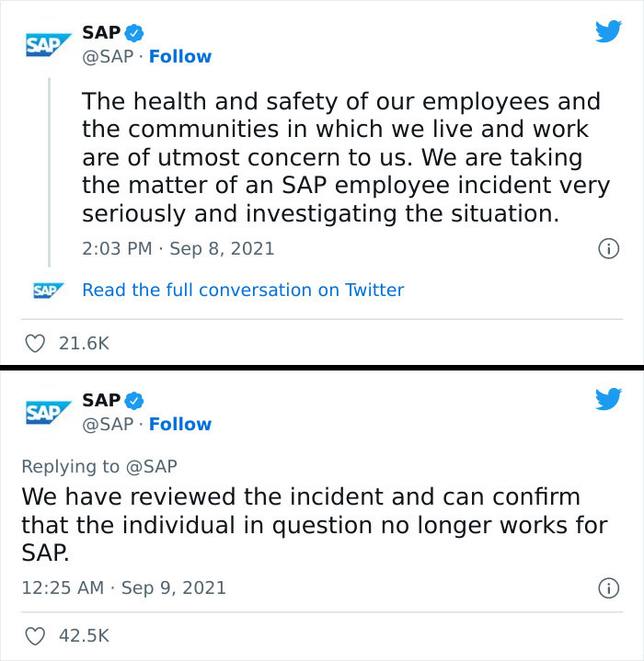Open Read the full conversation on Twitter
Image resolution: width=644 pixels, height=661 pixels.
pyautogui.click(x=243, y=290)
